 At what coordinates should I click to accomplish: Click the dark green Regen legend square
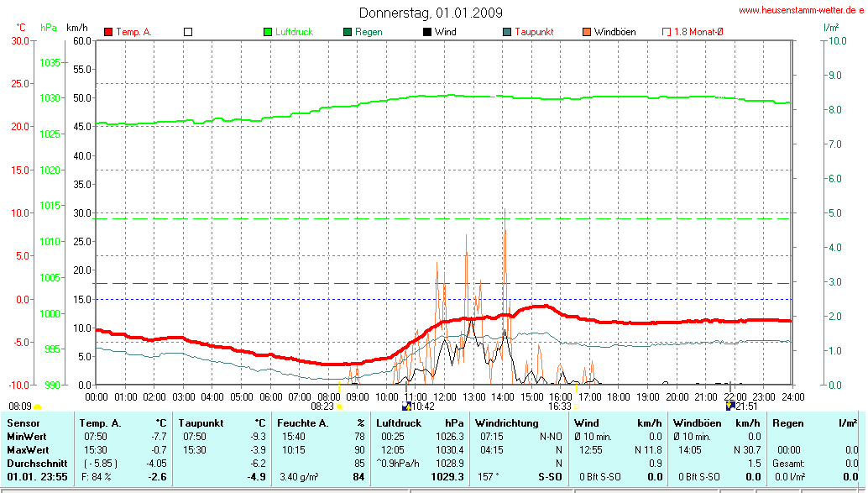(348, 32)
